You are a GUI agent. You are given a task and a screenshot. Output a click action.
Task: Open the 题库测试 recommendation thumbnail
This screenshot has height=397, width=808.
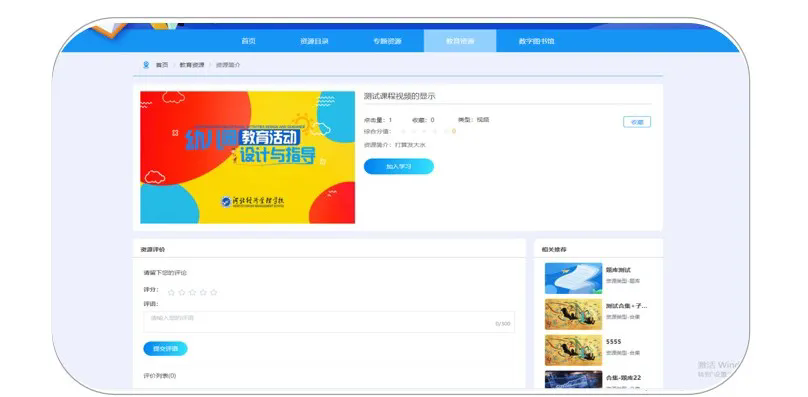(x=573, y=278)
